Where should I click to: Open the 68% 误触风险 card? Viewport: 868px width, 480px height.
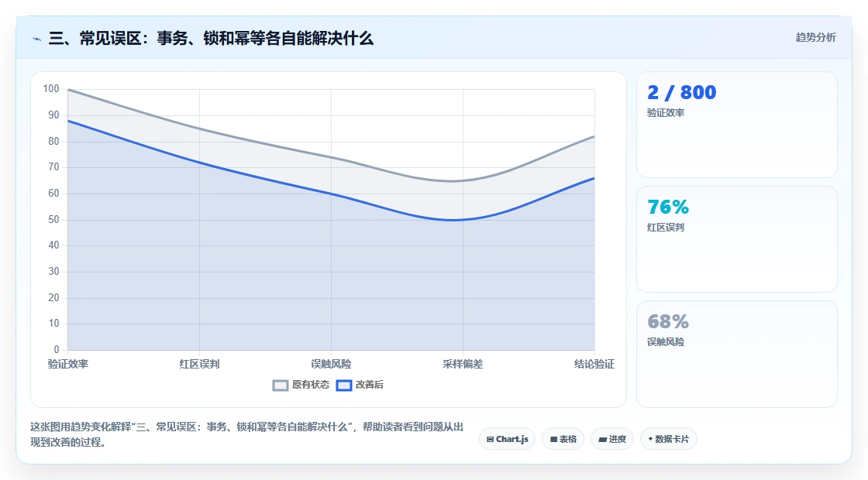(x=737, y=354)
